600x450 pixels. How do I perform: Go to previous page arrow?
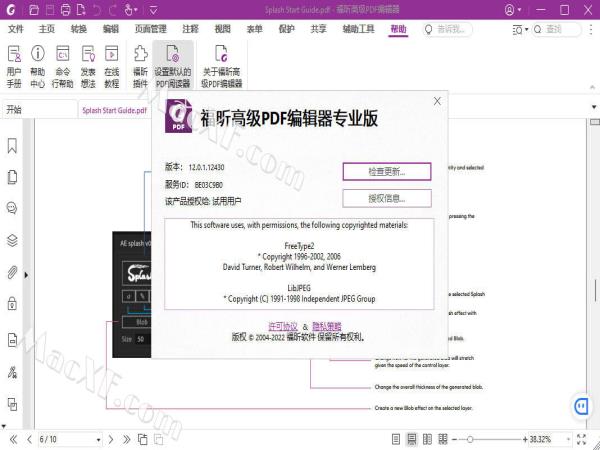pos(29,439)
